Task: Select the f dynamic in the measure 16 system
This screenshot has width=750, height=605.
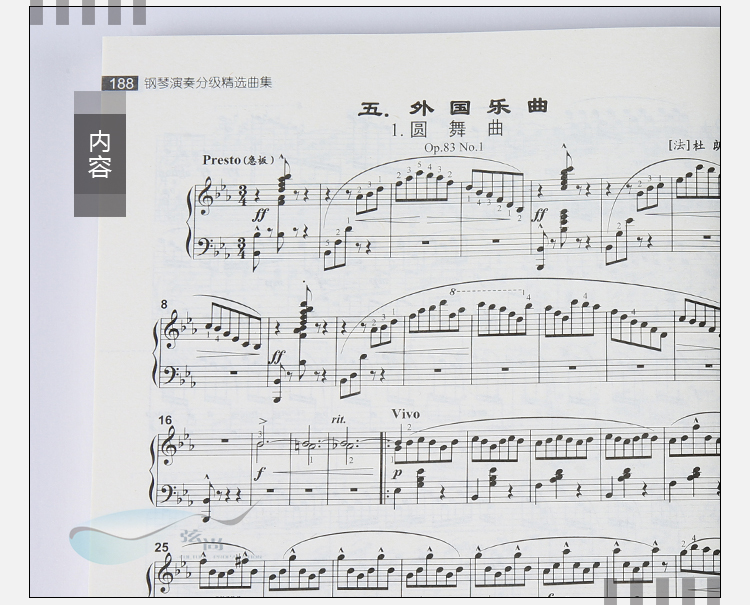Action: [x=259, y=473]
